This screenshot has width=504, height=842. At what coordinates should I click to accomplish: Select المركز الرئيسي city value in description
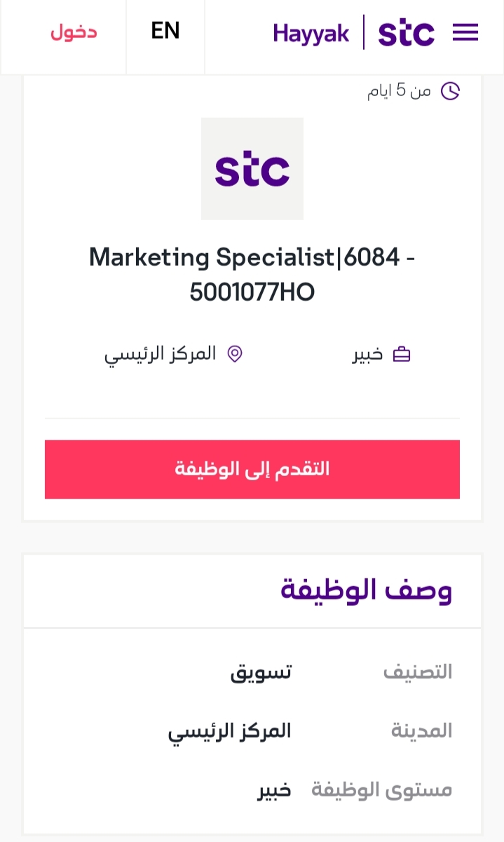point(229,731)
